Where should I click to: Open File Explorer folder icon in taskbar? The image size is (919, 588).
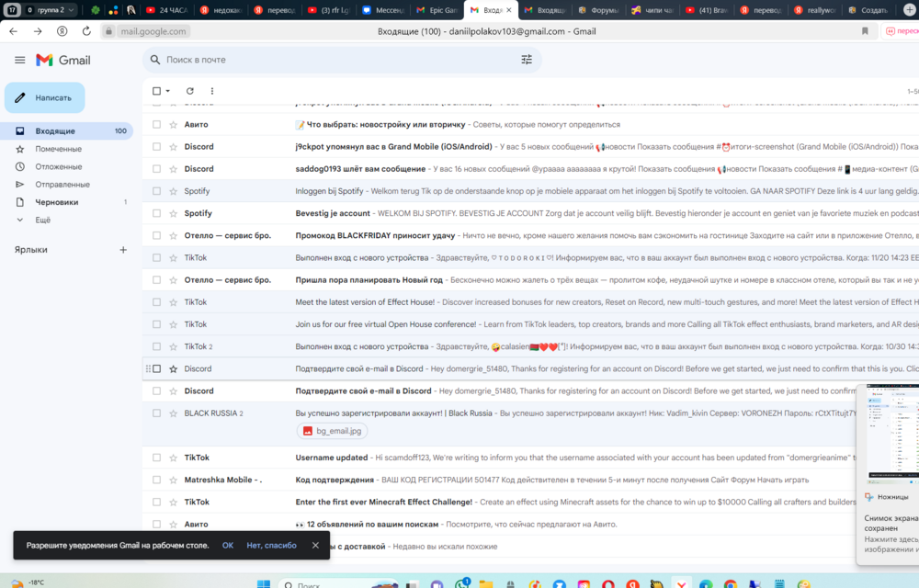(486, 584)
